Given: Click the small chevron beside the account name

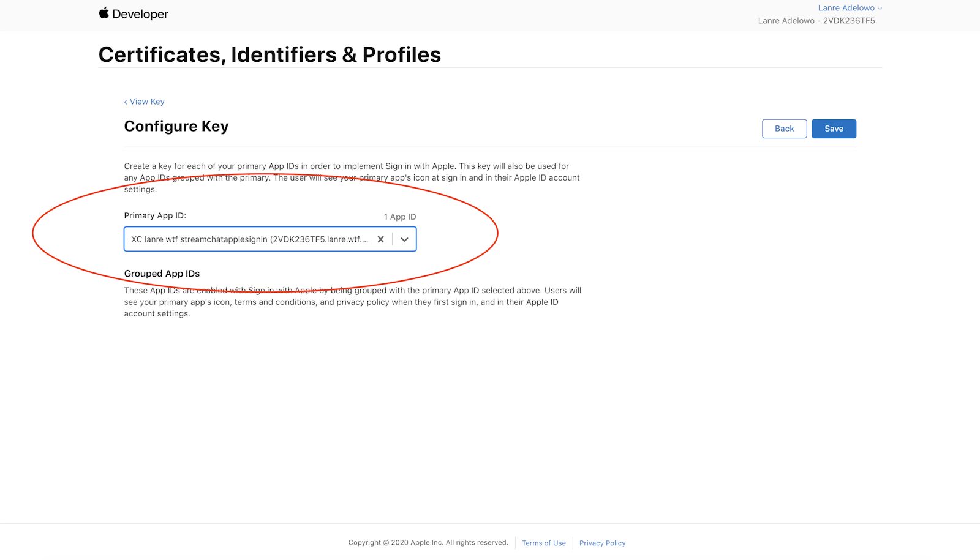Looking at the screenshot, I should coord(880,9).
